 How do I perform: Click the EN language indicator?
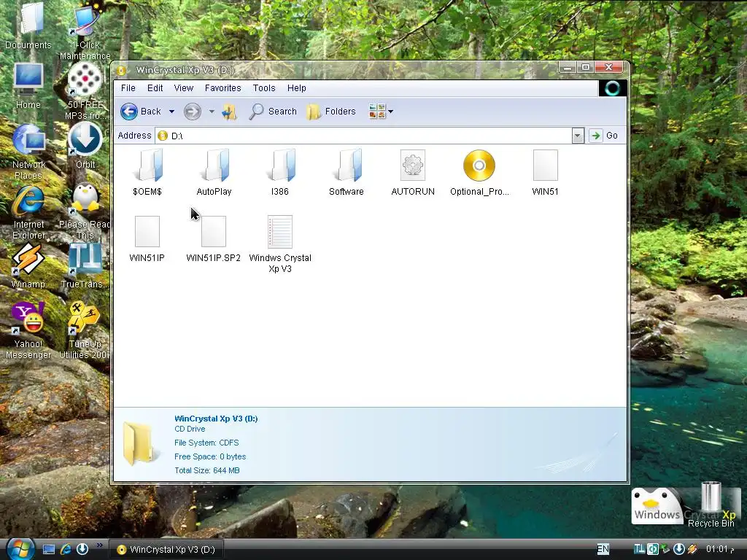(x=603, y=549)
